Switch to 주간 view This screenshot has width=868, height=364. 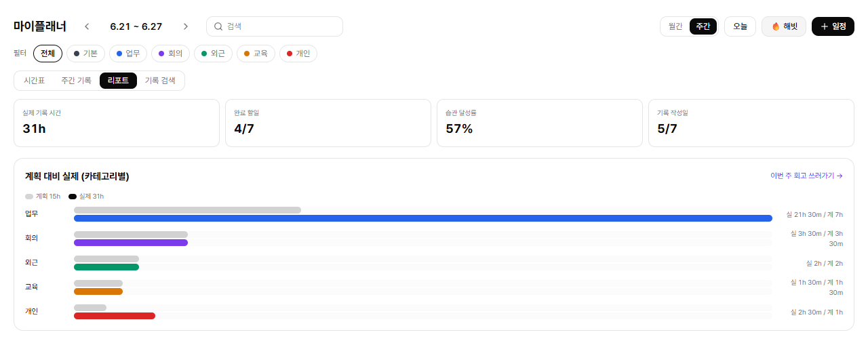point(703,26)
